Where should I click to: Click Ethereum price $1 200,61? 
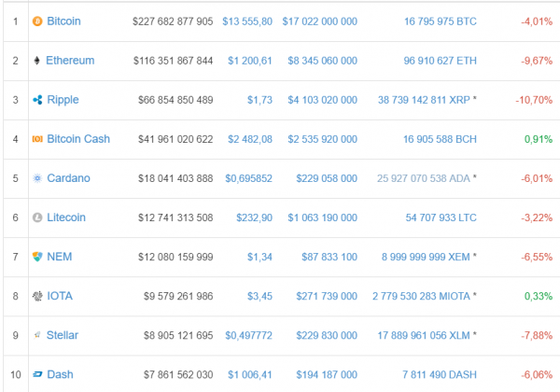pyautogui.click(x=250, y=61)
